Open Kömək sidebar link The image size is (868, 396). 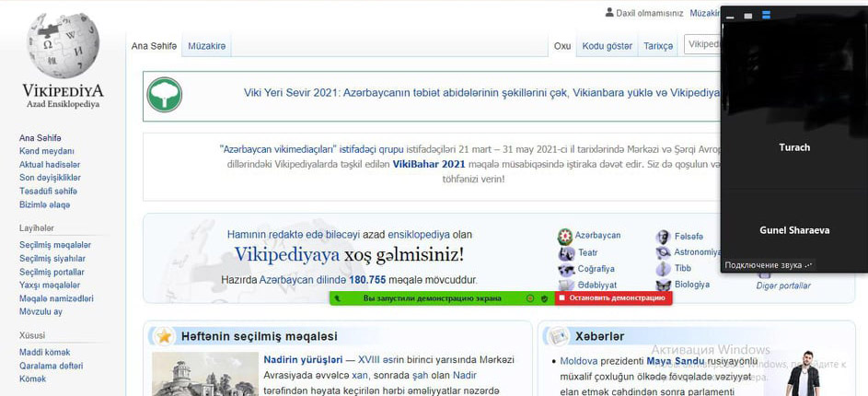point(32,379)
